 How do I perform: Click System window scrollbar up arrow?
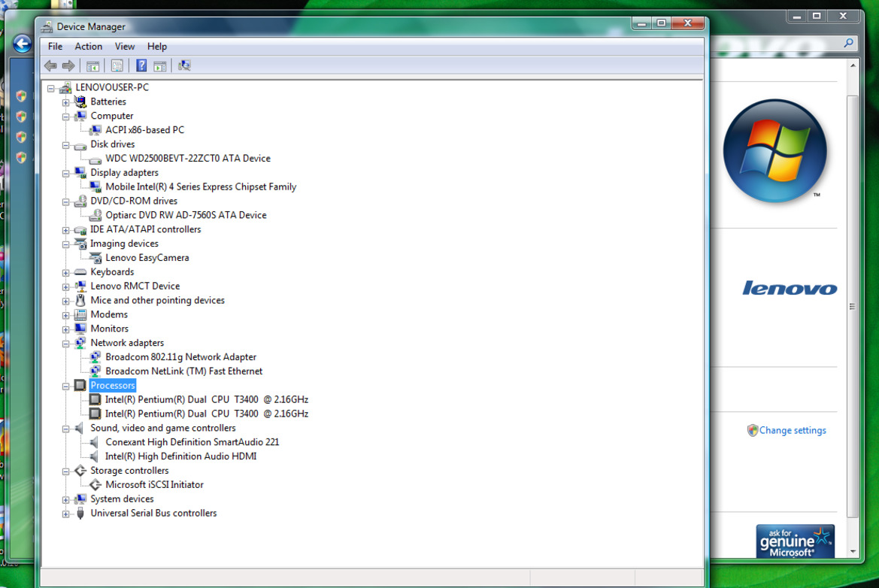tap(853, 65)
